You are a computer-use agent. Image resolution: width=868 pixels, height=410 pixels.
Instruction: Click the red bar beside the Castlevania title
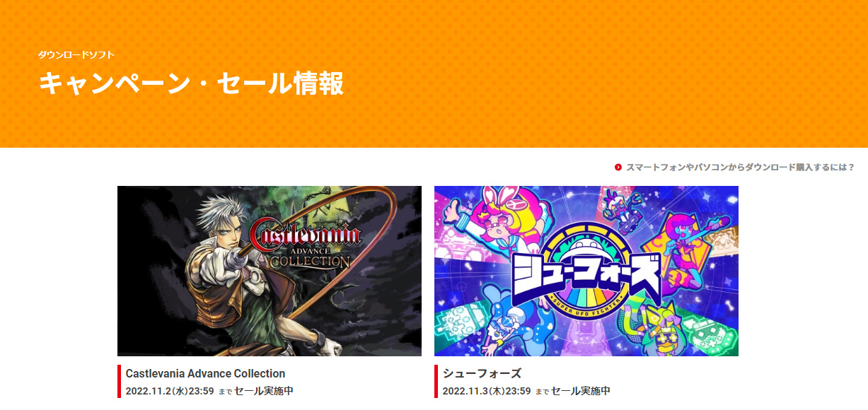pyautogui.click(x=120, y=382)
